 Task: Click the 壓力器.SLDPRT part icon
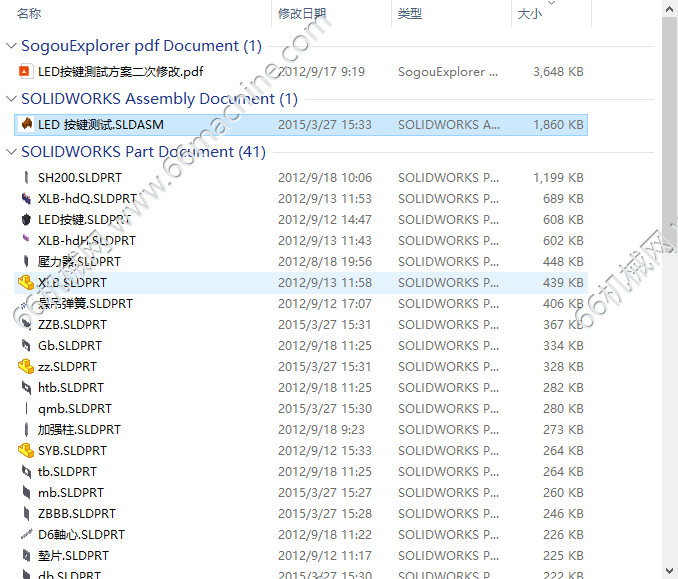pos(26,261)
